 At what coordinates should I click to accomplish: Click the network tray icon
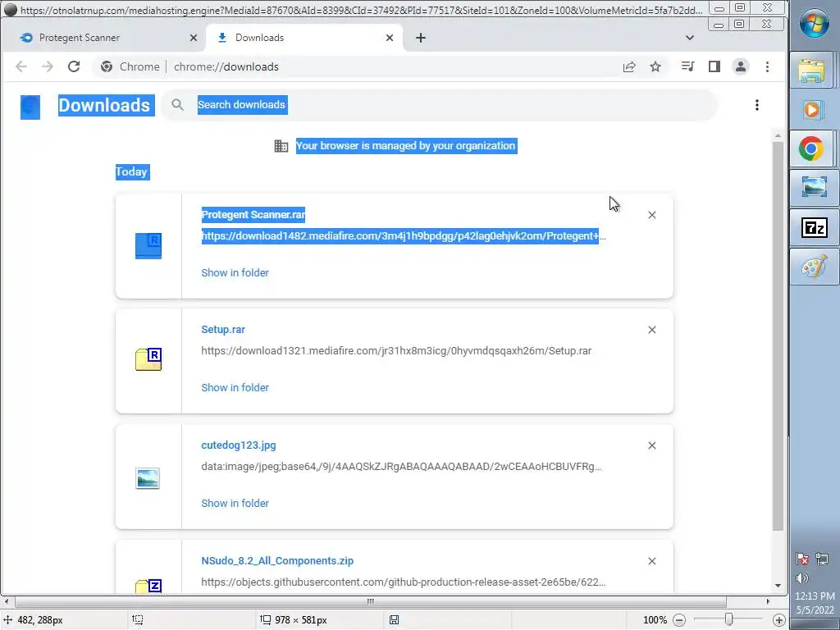(822, 559)
